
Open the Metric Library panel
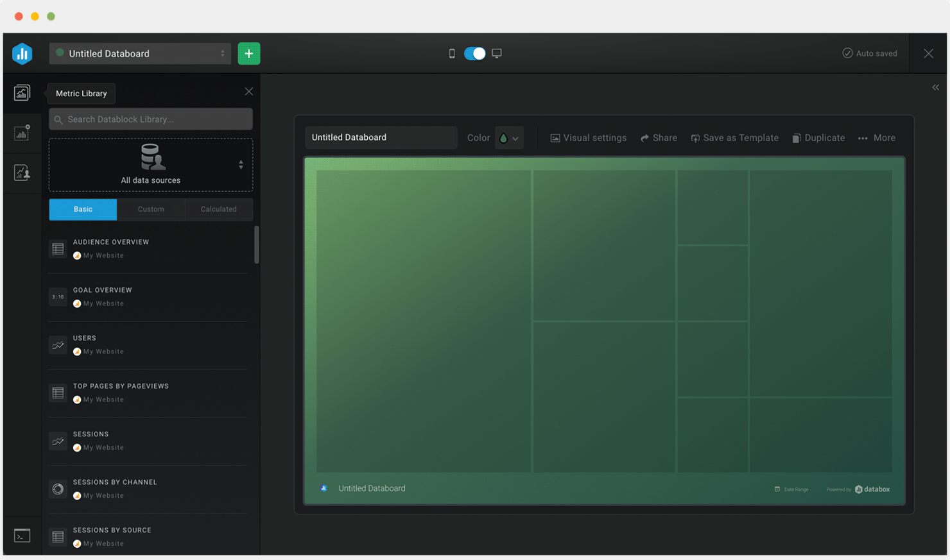coord(22,93)
